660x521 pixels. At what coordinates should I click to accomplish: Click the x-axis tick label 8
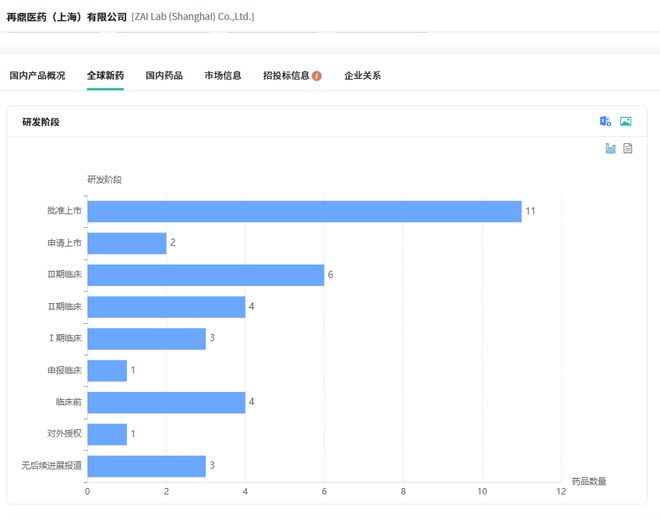tap(403, 492)
